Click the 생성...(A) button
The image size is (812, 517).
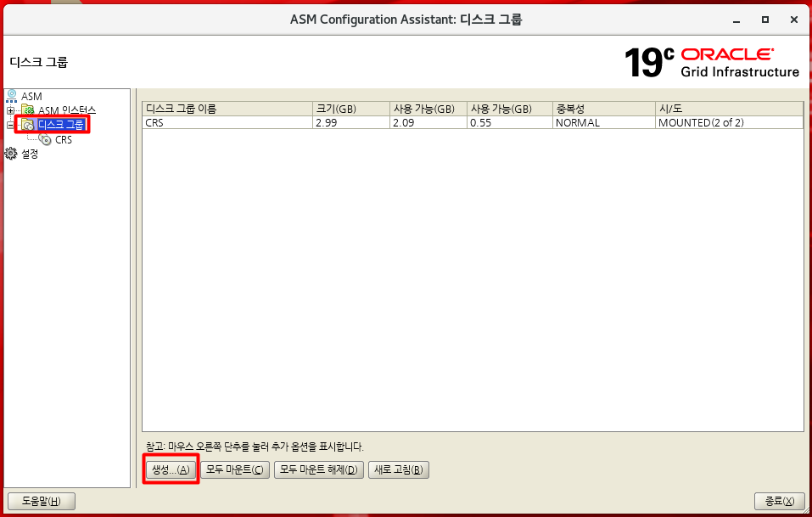171,469
